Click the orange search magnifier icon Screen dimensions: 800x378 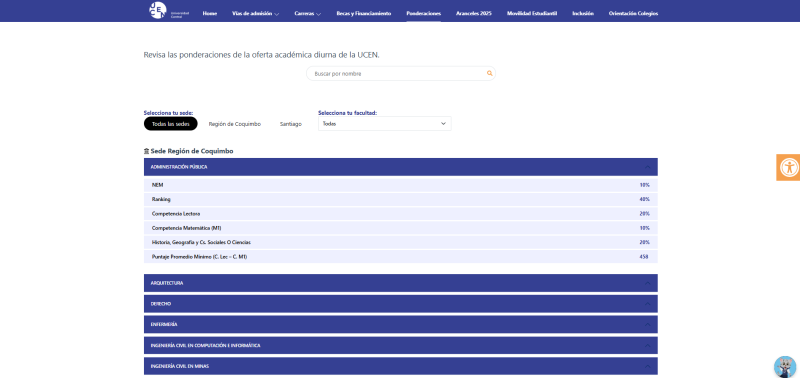[489, 73]
